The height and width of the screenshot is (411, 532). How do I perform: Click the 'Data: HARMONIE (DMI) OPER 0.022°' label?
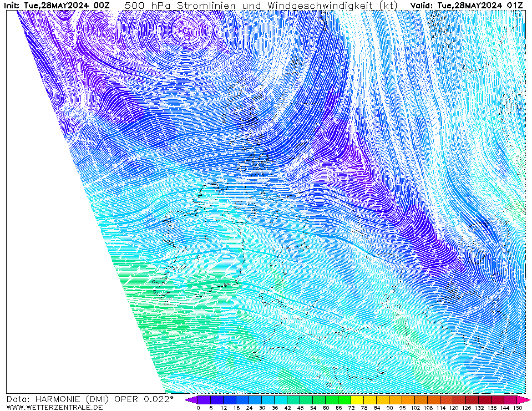point(89,399)
